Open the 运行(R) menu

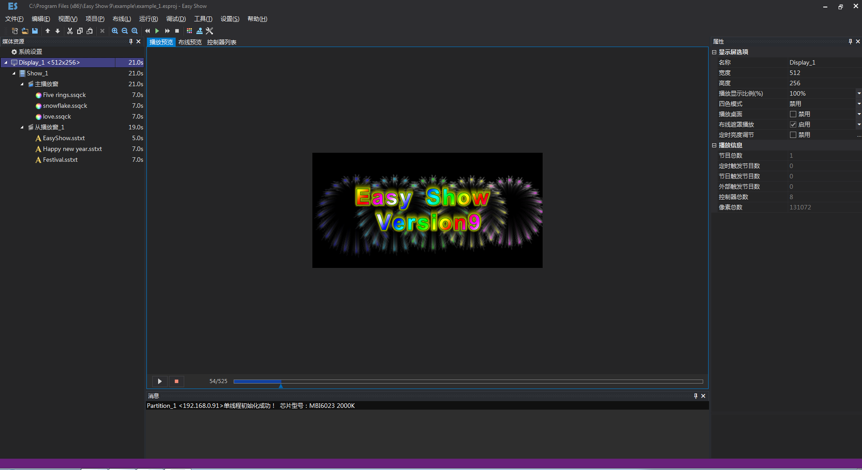(148, 19)
